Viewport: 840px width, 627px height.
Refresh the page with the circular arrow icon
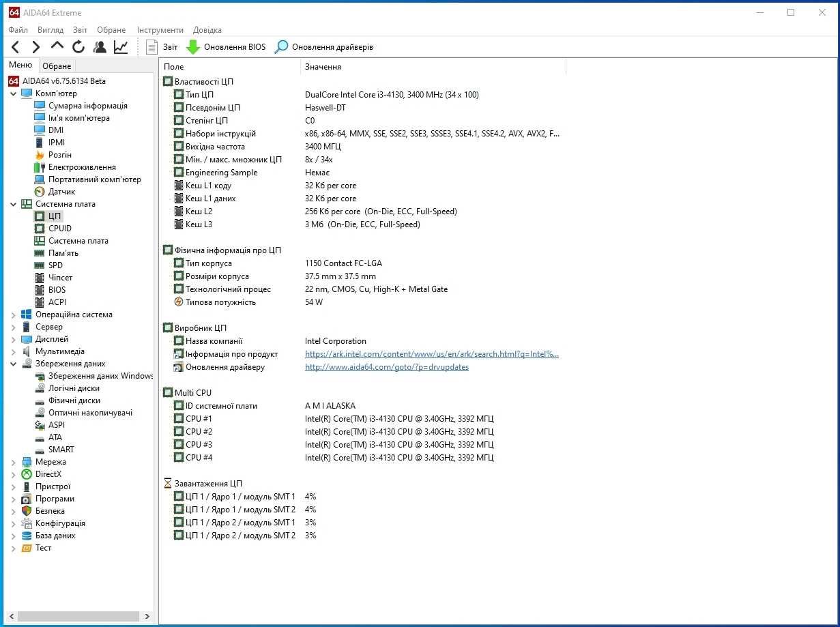pos(78,47)
